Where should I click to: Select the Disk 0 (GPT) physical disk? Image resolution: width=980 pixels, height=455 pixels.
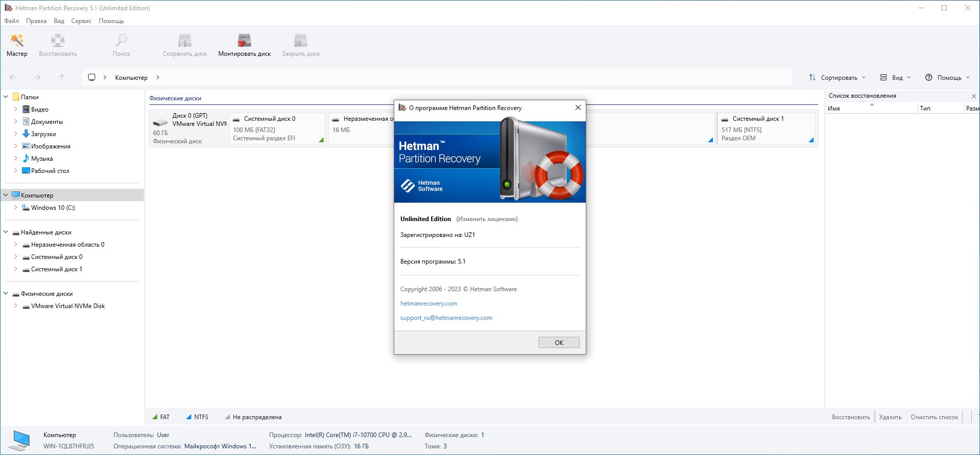(x=188, y=128)
